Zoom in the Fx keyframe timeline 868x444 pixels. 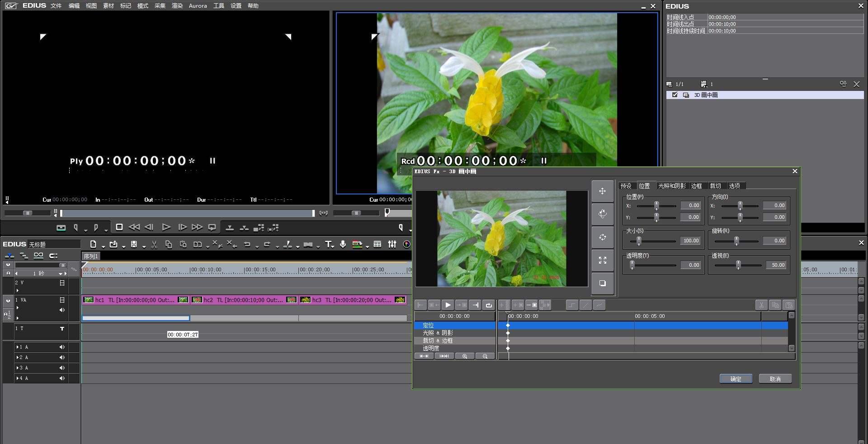coord(465,356)
